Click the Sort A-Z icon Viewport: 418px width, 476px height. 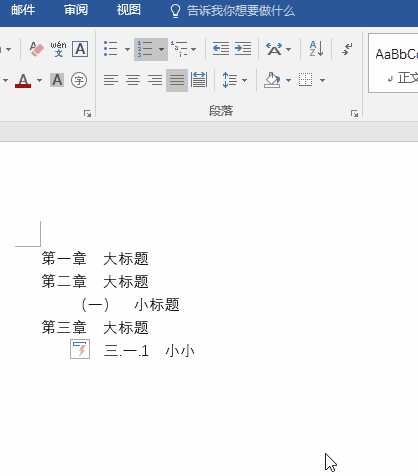(x=316, y=49)
